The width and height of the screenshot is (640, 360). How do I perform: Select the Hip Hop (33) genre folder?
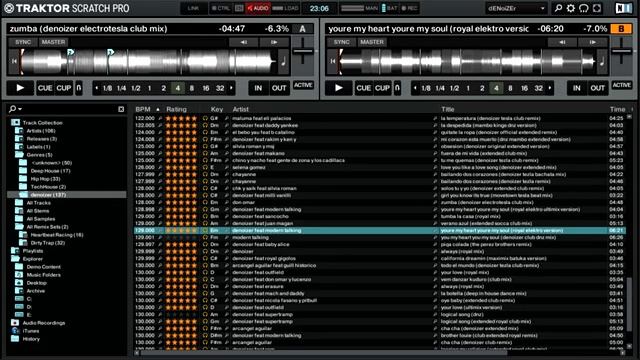(x=45, y=179)
